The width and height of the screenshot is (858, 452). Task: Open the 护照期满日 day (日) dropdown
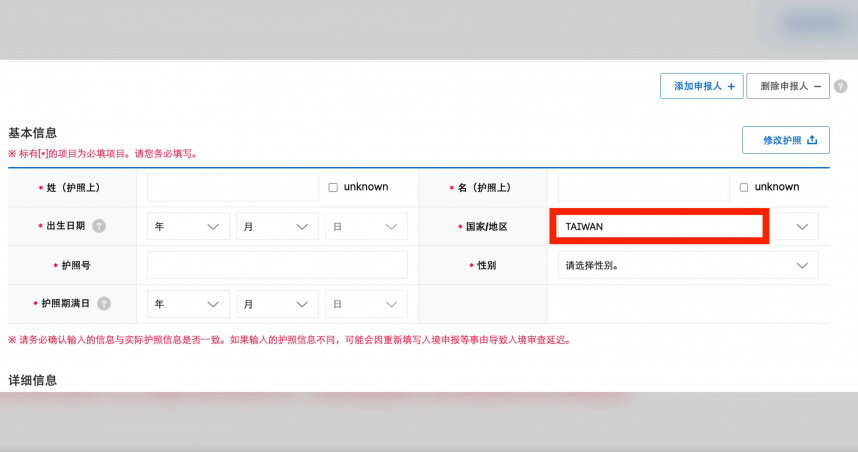[x=366, y=304]
